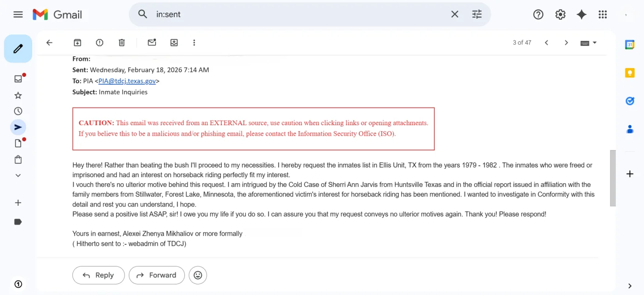The image size is (644, 295).
Task: Open the PIA@tdcj.texas.gov link
Action: pyautogui.click(x=127, y=81)
